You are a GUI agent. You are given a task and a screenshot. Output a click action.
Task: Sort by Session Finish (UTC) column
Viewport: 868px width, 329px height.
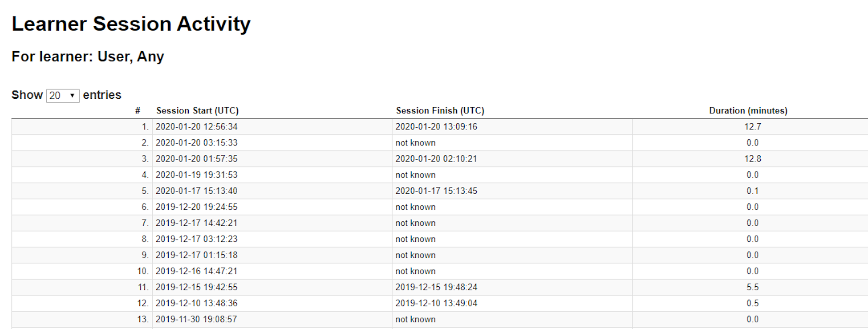440,111
